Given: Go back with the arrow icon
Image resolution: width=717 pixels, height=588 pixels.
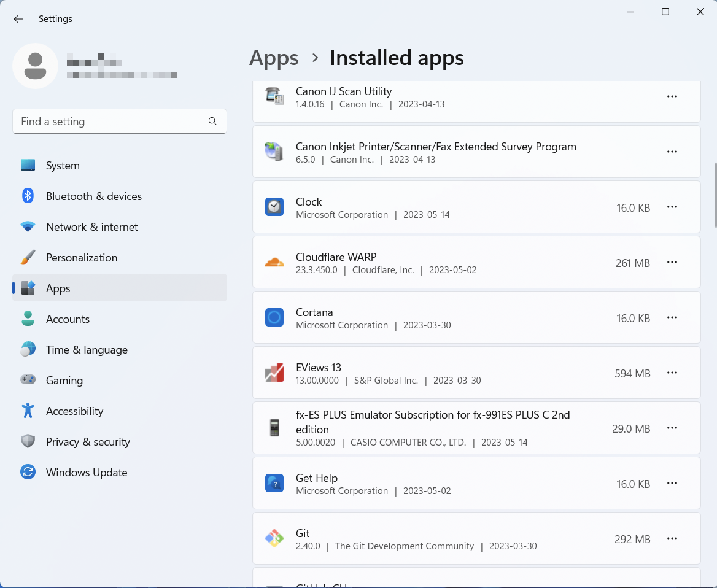Looking at the screenshot, I should point(18,19).
